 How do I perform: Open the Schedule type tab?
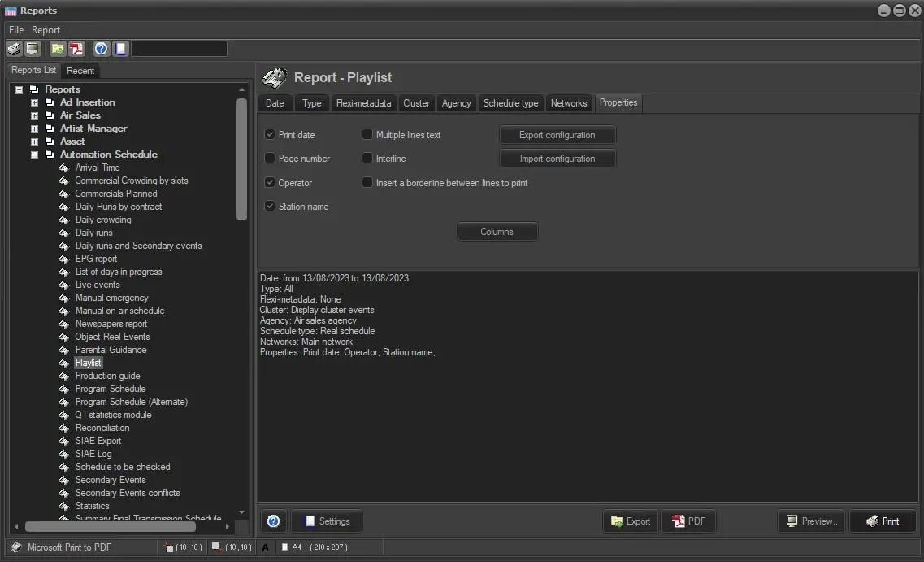pos(510,103)
